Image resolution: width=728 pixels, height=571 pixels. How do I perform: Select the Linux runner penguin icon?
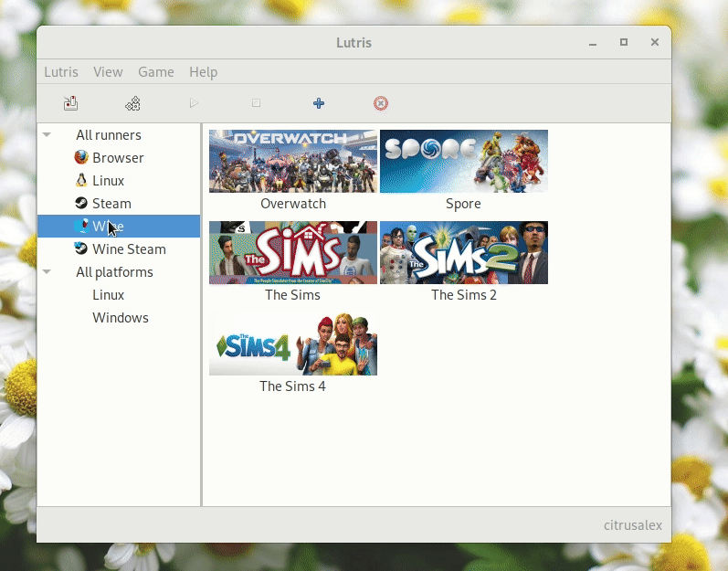[x=81, y=180]
